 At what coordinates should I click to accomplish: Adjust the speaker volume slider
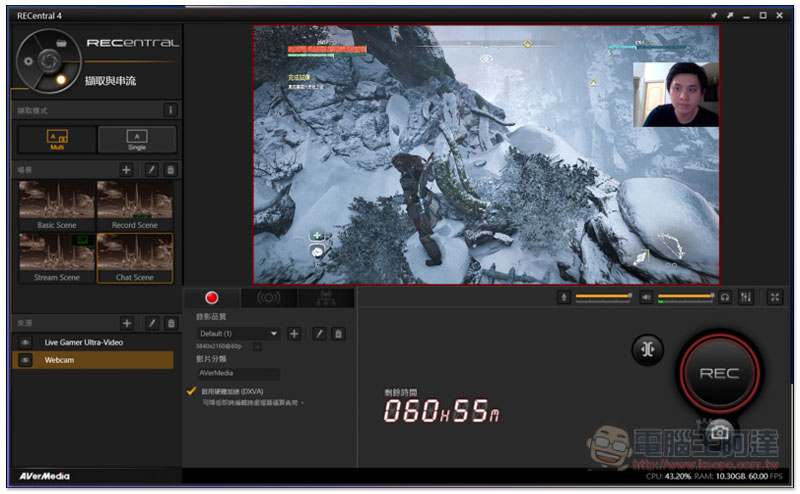point(686,297)
